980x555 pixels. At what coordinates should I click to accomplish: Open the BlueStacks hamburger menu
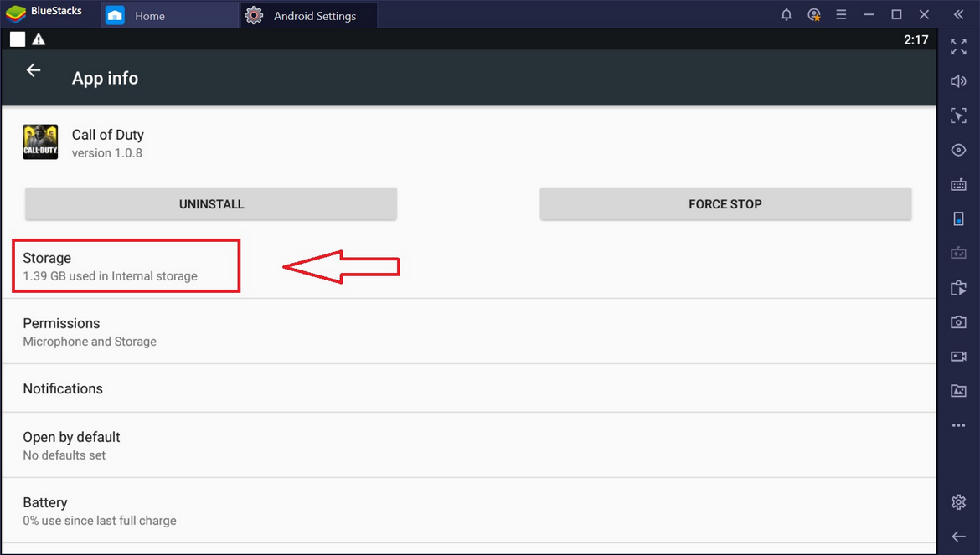coord(841,15)
